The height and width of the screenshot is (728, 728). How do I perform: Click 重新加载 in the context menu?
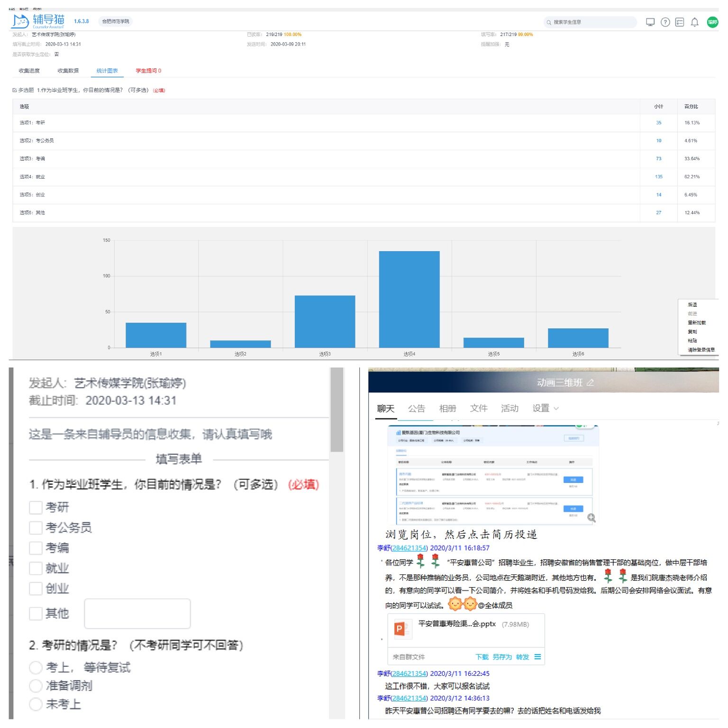(x=696, y=323)
